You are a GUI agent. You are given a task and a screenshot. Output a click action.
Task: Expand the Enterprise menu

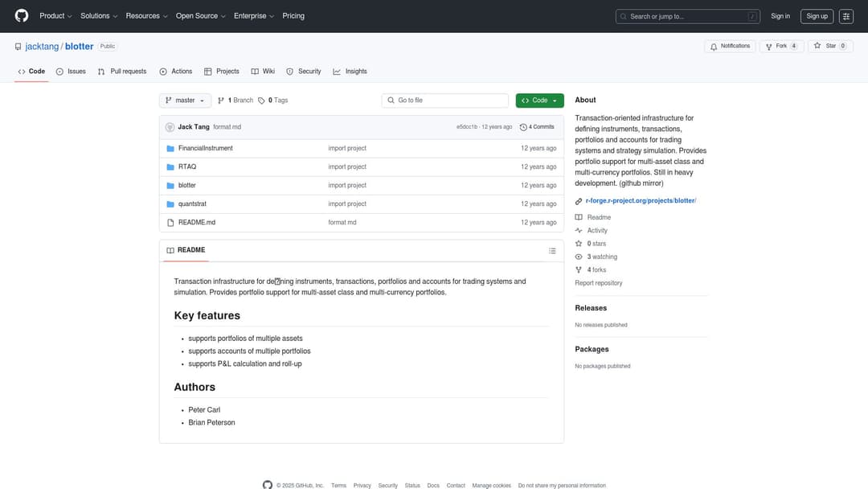tap(253, 16)
